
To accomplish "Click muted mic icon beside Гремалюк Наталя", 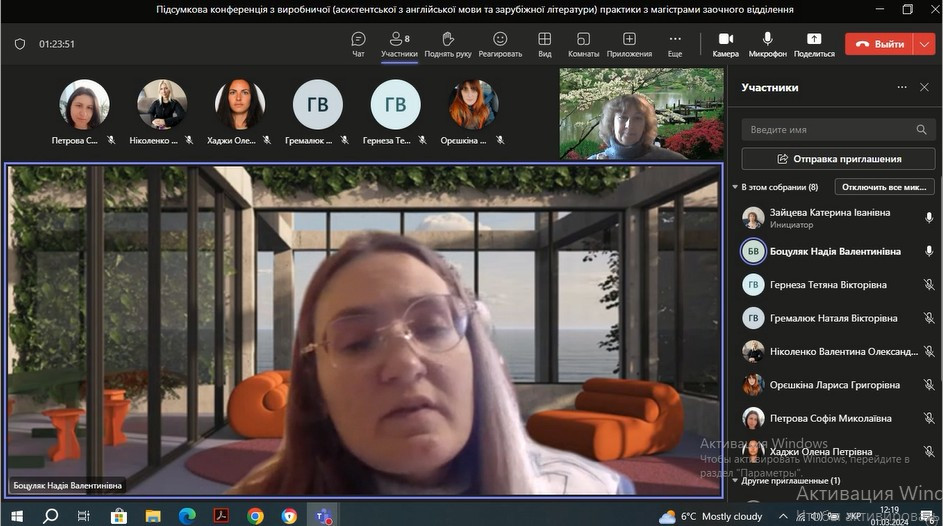I will pos(929,318).
